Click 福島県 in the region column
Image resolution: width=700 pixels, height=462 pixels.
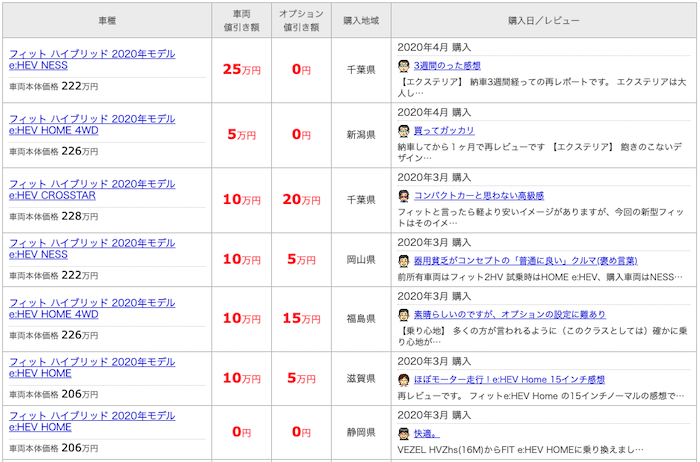click(x=361, y=319)
